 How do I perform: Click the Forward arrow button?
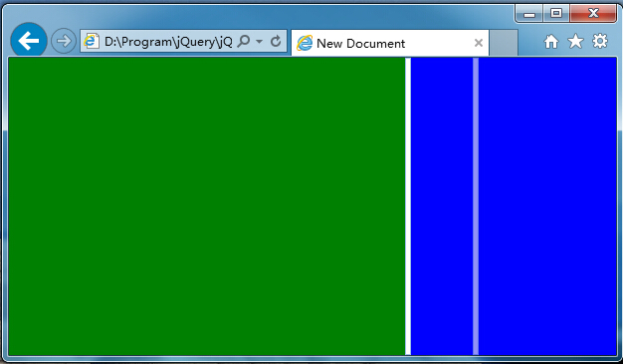pos(64,41)
